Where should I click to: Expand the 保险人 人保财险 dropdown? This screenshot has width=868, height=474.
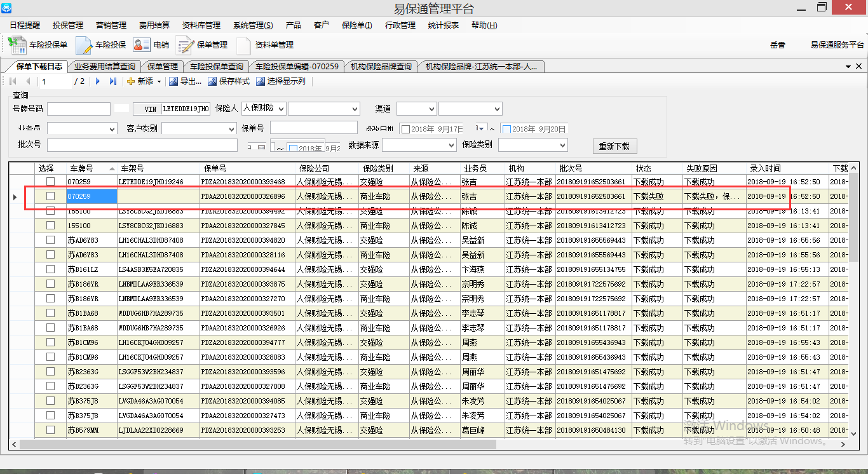(281, 109)
